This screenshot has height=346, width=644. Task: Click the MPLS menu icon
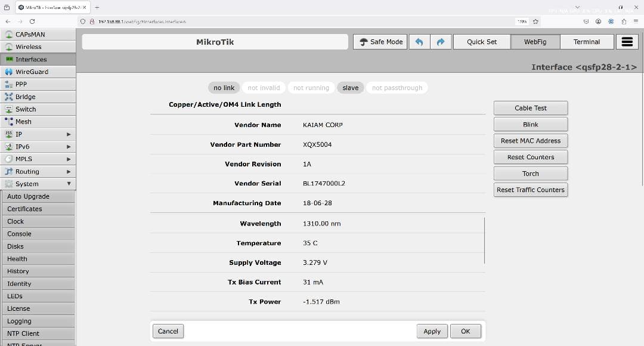[8, 159]
